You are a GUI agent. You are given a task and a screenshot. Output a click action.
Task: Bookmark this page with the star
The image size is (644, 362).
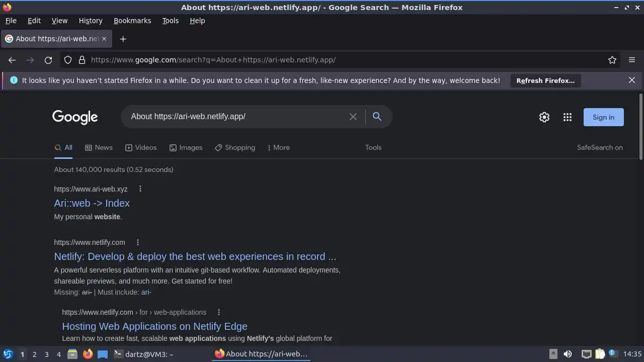point(612,60)
